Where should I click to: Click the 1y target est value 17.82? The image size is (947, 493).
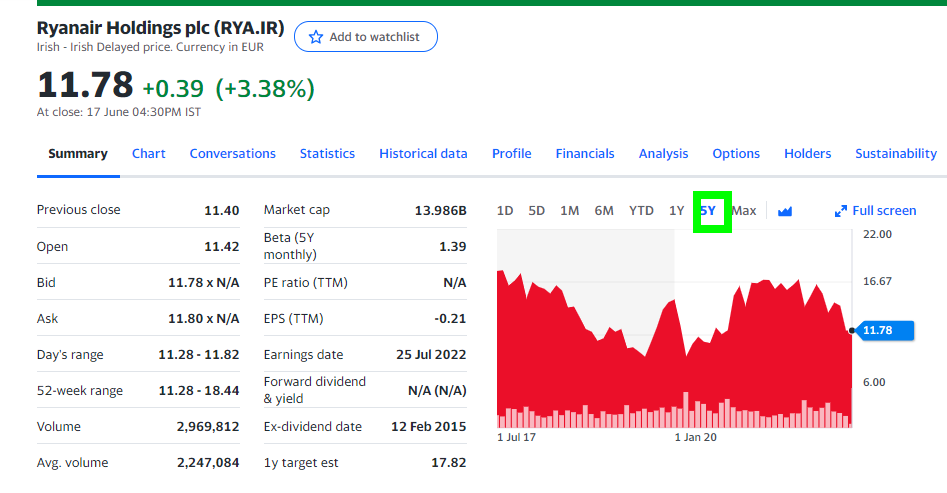[449, 463]
